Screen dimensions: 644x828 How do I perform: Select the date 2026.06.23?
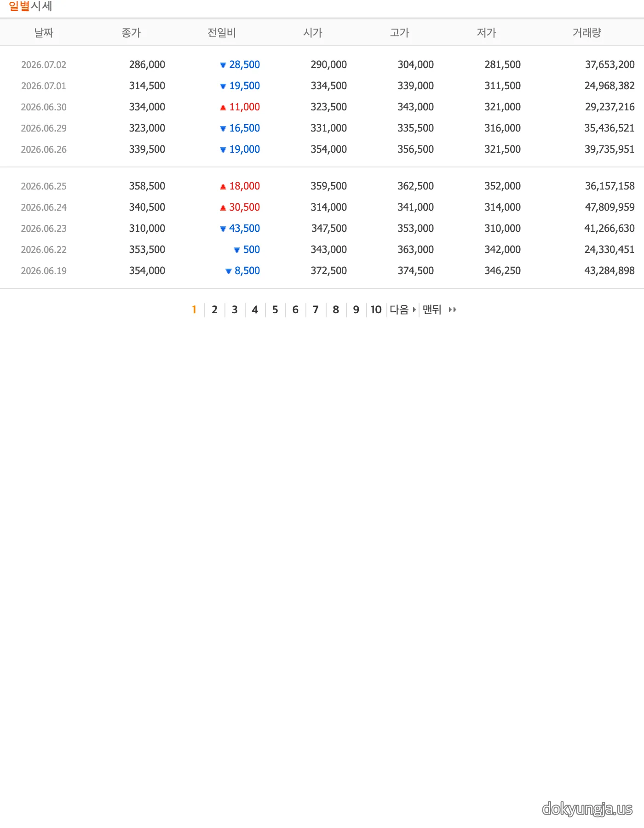[x=44, y=229]
